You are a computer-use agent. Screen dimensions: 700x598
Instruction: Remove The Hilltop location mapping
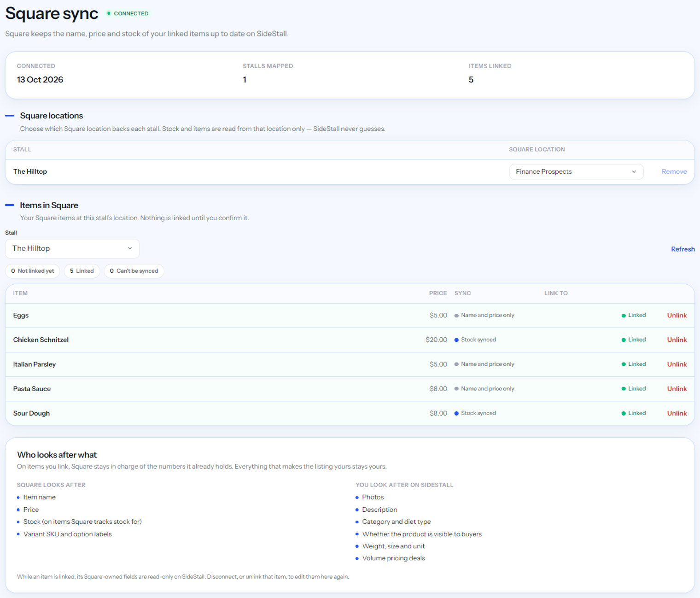[674, 172]
